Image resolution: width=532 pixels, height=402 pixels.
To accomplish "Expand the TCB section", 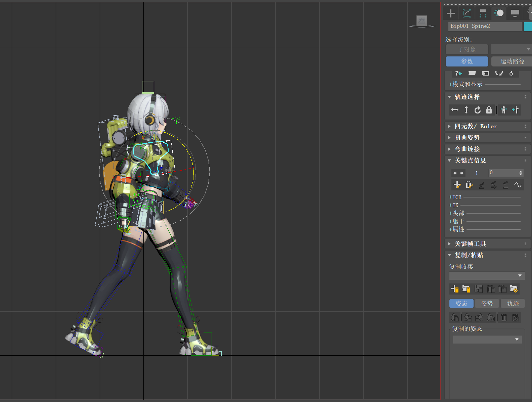I will coord(455,197).
